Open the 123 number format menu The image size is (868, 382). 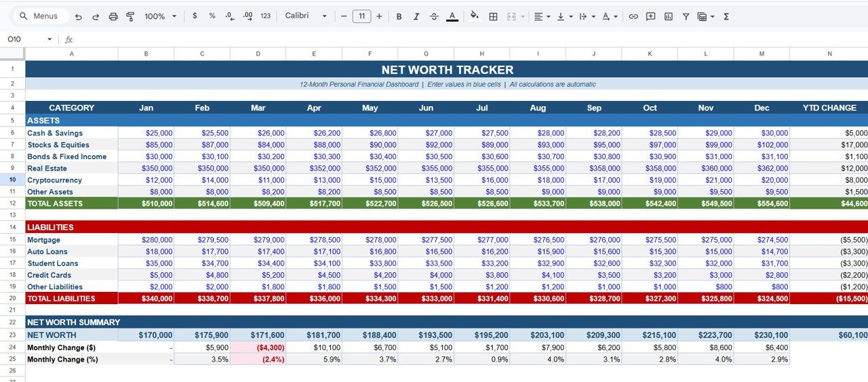pyautogui.click(x=265, y=16)
